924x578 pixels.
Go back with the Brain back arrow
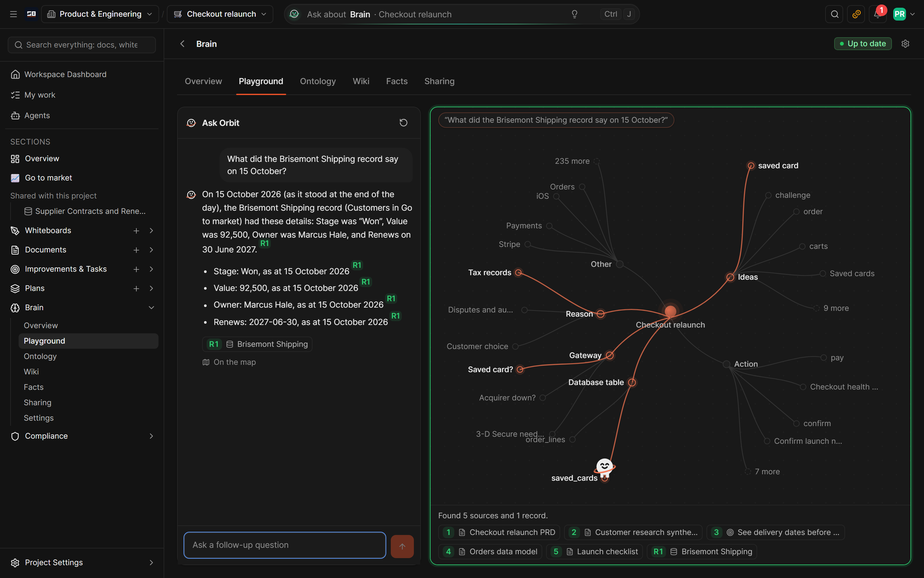183,44
